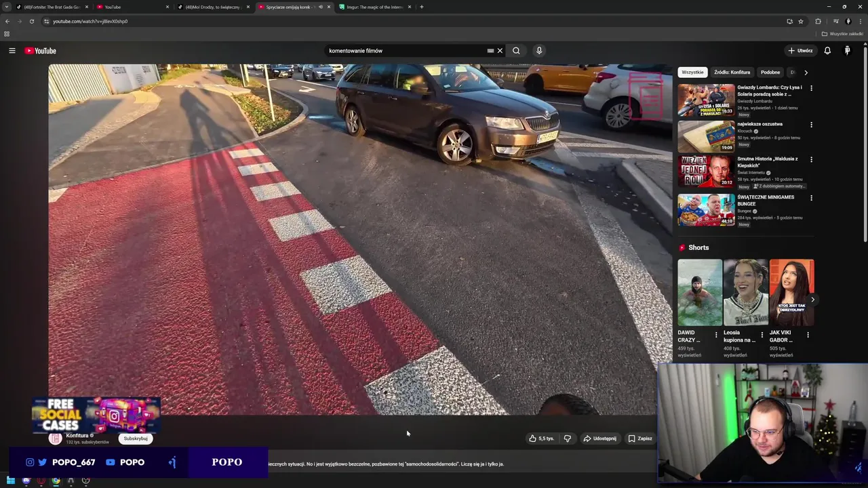Mute the audio icon on Spryciarze tab
This screenshot has height=488, width=868.
[321, 7]
